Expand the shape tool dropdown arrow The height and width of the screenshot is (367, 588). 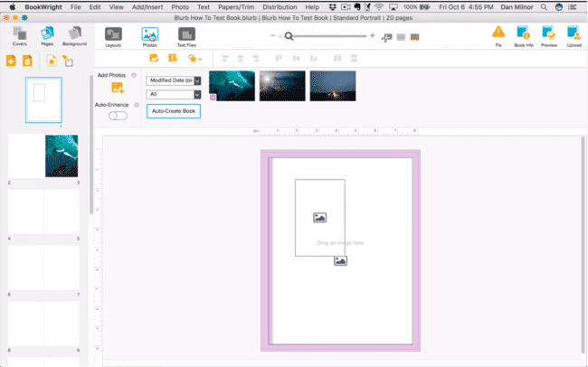click(200, 59)
